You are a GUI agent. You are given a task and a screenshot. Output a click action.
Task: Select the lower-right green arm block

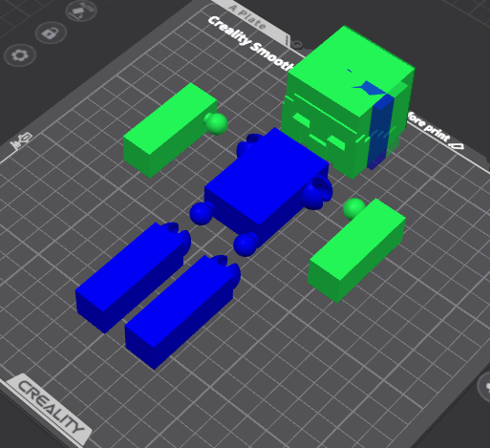point(356,250)
